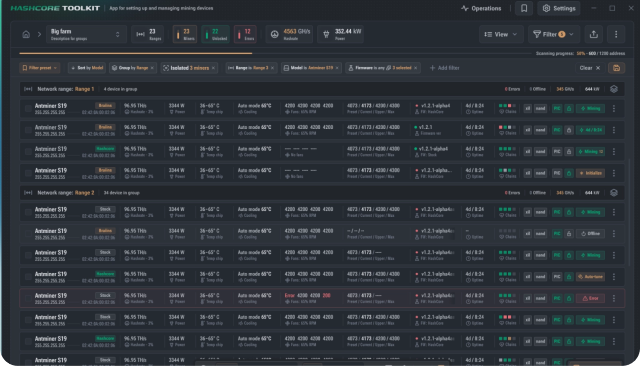Click the orange save-filter icon
The image size is (640, 366).
click(616, 68)
